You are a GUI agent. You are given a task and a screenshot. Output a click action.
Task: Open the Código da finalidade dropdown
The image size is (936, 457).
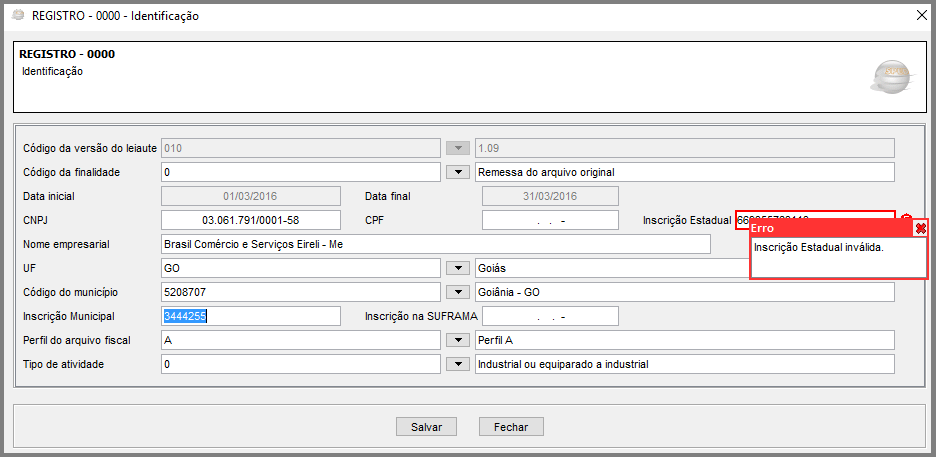[457, 172]
